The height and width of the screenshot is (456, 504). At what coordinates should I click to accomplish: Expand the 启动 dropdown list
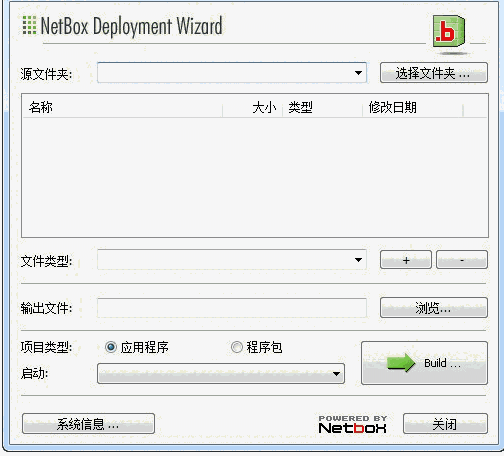point(221,373)
